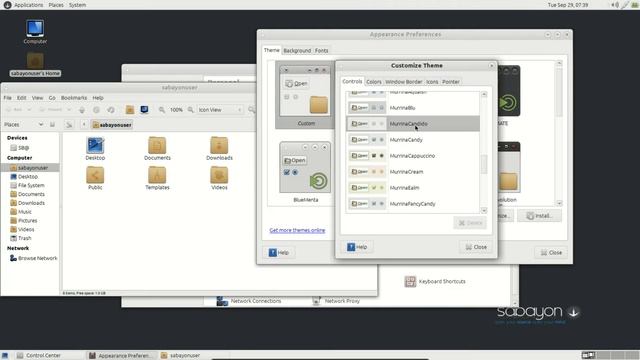Screen dimensions: 640x360
Task: Click scroll down arrow in controls list
Action: (484, 210)
